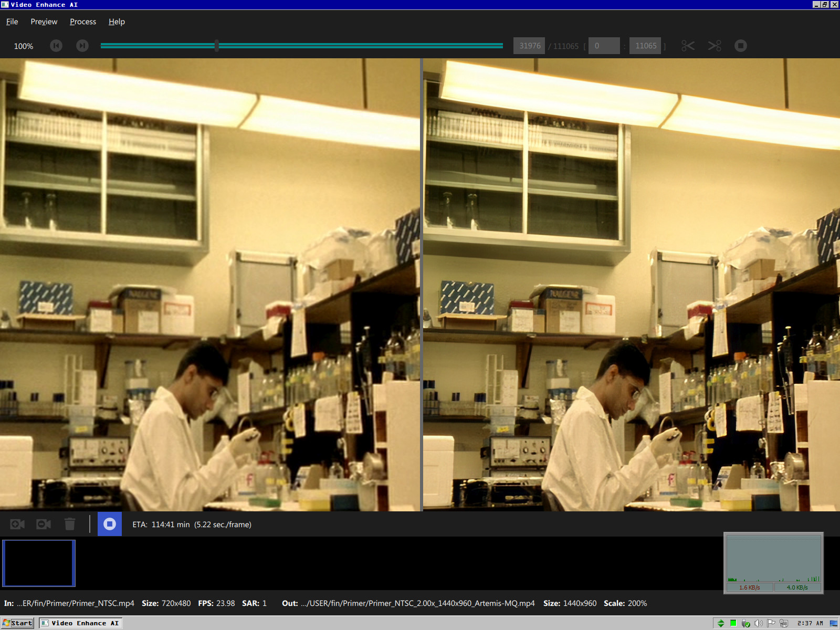Step back to the previous frame
This screenshot has height=630, width=840.
click(x=56, y=46)
